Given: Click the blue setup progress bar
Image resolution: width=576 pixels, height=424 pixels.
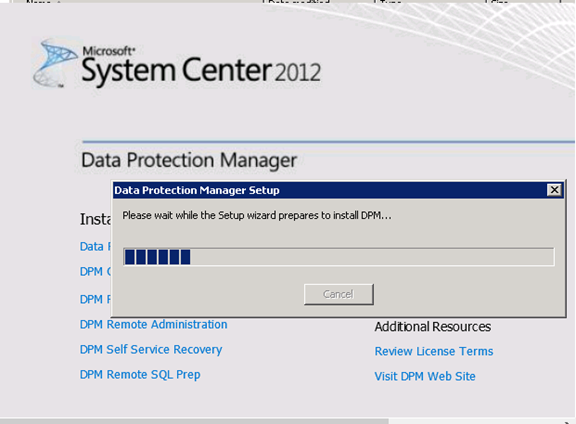Looking at the screenshot, I should pyautogui.click(x=339, y=257).
